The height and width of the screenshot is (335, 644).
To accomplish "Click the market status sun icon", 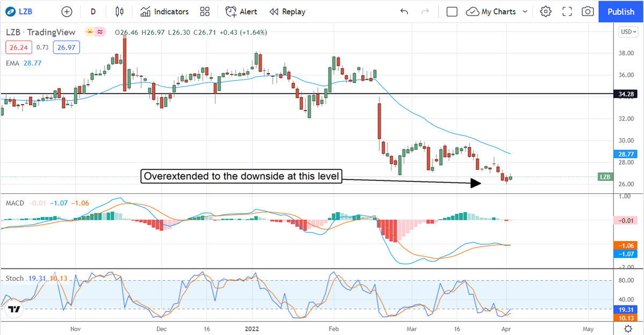I will coord(89,32).
